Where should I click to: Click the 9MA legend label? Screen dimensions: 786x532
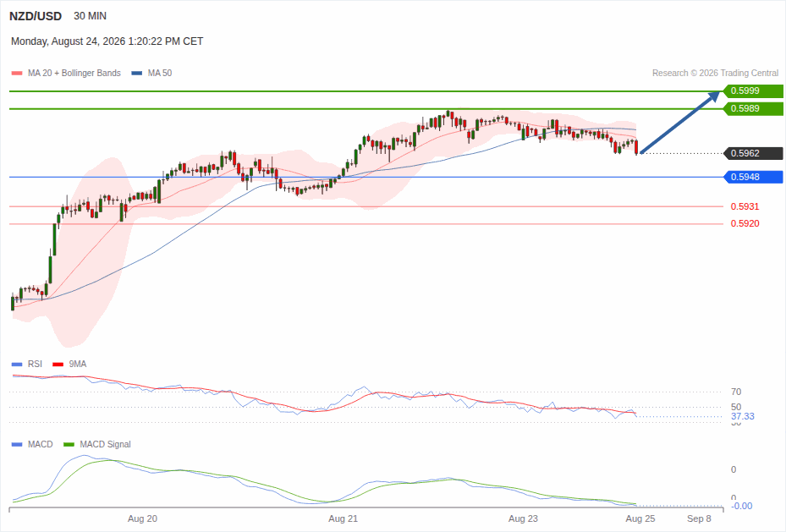[78, 365]
